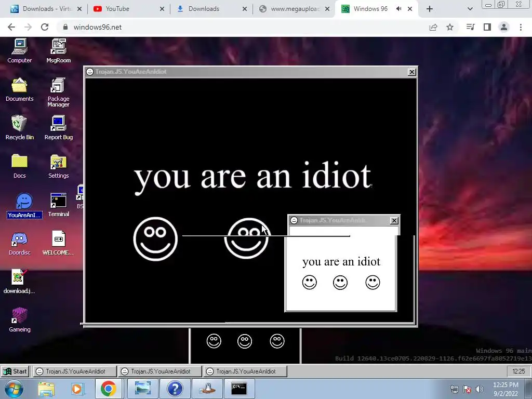The height and width of the screenshot is (399, 532).
Task: Toggle the browser side panel
Action: pyautogui.click(x=487, y=27)
